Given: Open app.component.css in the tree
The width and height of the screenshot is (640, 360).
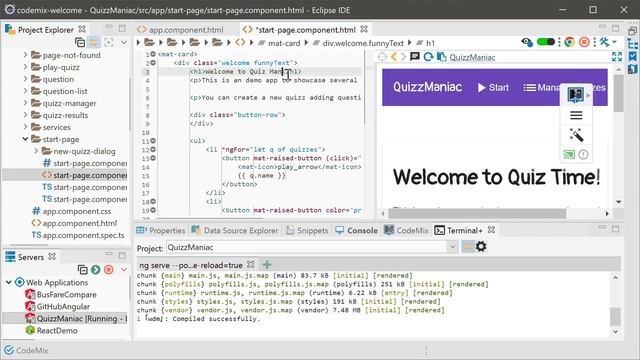Looking at the screenshot, I should tap(71, 211).
